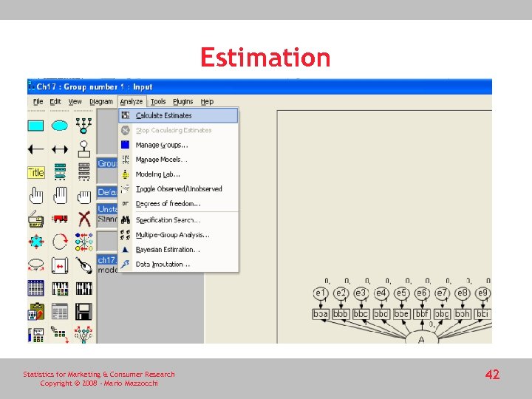
Task: Select the bbf observed variable box
Action: click(x=422, y=314)
